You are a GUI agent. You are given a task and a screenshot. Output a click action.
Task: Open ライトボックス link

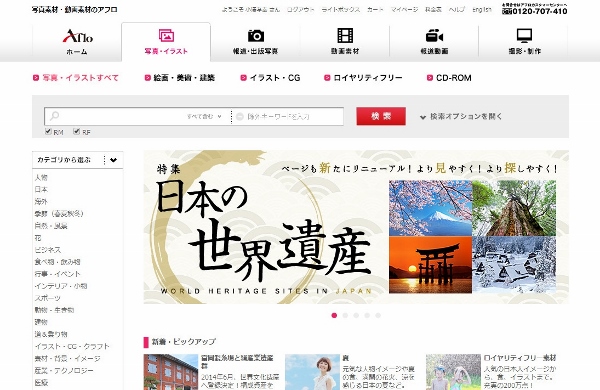[x=341, y=10]
